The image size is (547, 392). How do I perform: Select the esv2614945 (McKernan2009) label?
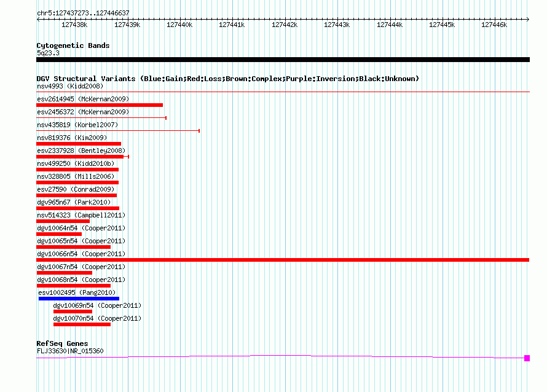tap(83, 99)
